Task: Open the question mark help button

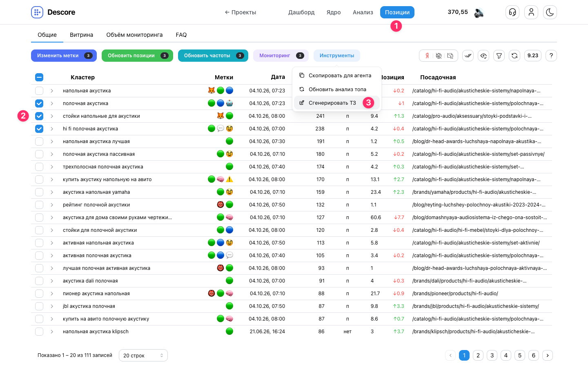Action: coord(551,56)
